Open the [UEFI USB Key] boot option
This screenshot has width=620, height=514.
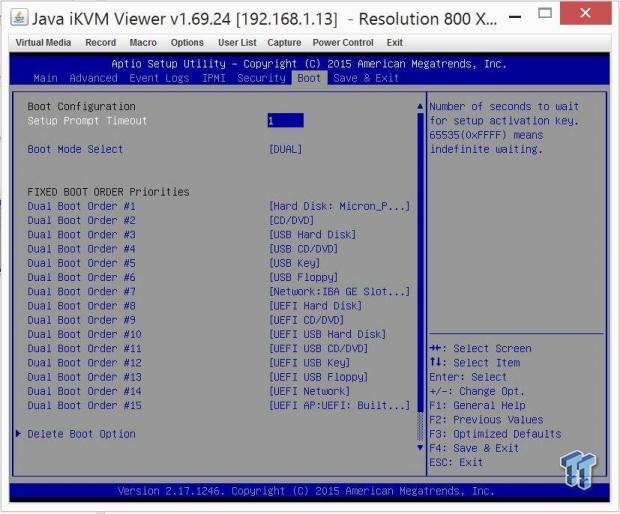(309, 363)
